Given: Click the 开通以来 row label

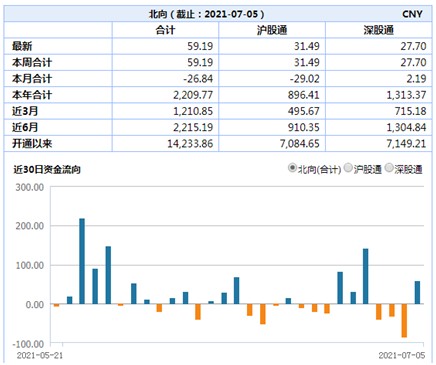Looking at the screenshot, I should coord(32,143).
